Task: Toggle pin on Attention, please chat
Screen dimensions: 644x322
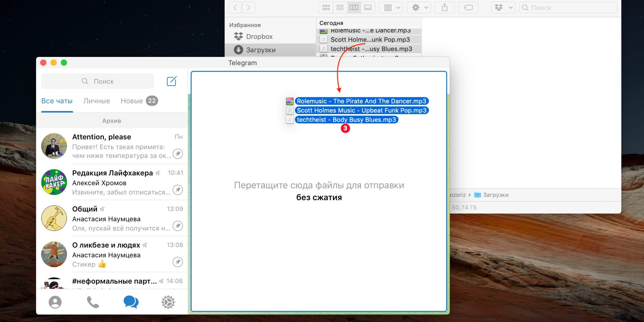Action: pos(178,154)
